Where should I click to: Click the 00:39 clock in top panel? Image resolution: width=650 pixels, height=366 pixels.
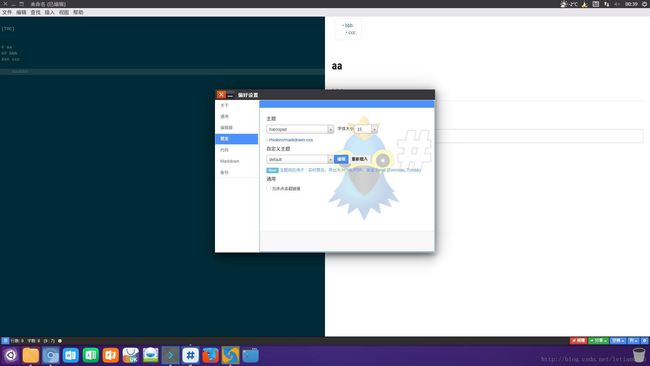coord(631,4)
